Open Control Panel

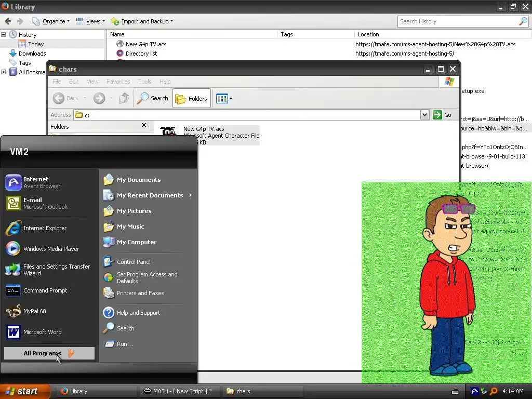(127, 262)
